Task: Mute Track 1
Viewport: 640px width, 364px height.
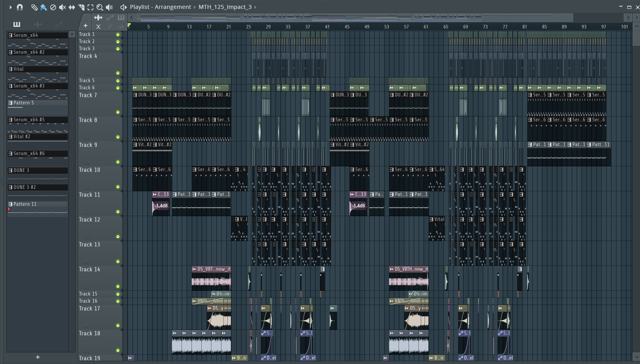Action: [118, 34]
